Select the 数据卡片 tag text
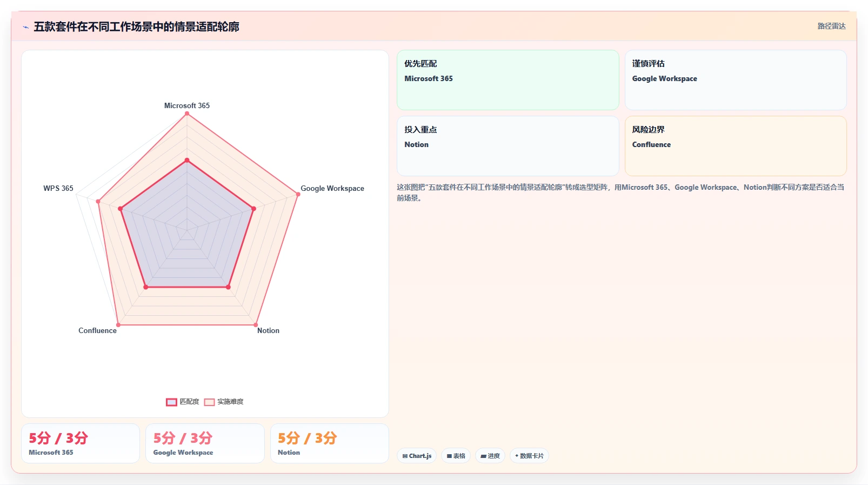 (532, 456)
